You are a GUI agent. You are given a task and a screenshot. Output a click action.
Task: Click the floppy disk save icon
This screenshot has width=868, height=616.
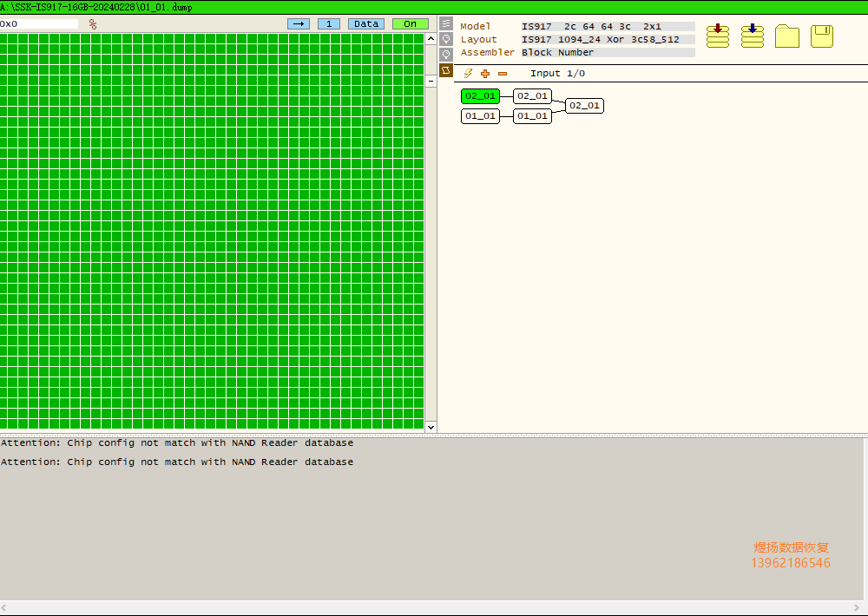[821, 36]
